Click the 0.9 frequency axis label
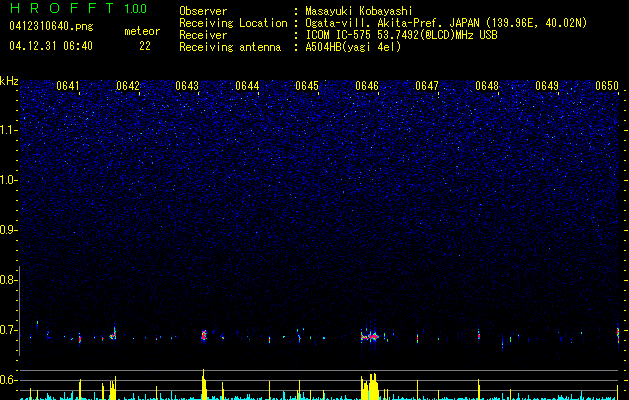 [7, 230]
